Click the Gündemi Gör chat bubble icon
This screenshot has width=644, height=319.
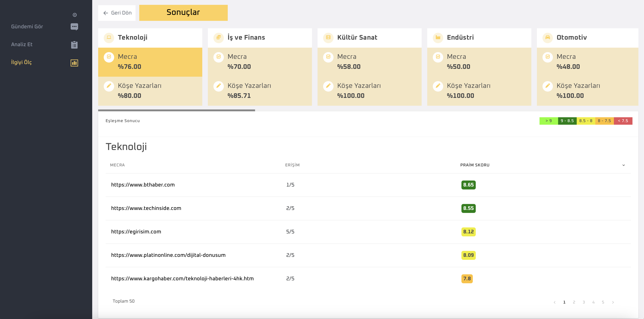click(74, 27)
